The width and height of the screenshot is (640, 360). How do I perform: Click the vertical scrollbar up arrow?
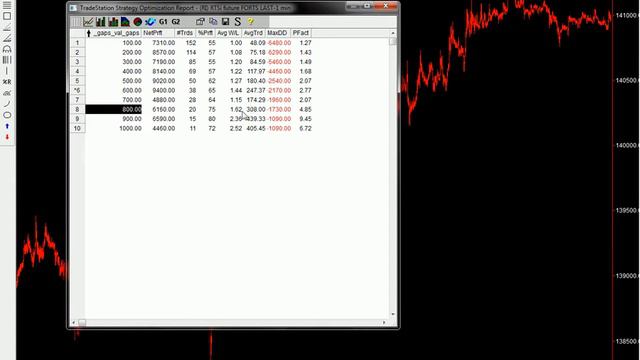tap(393, 33)
